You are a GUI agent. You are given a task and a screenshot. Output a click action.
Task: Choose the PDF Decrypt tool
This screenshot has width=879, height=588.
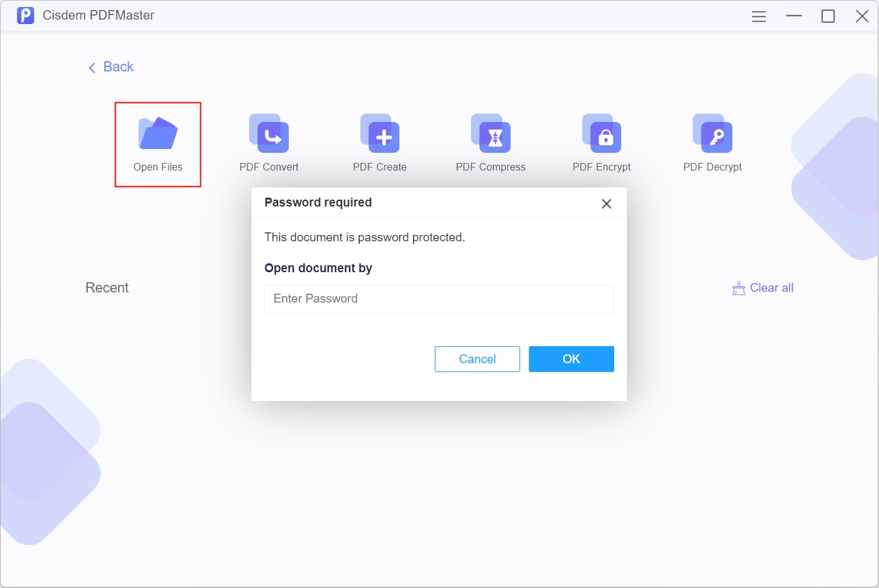[x=713, y=134]
